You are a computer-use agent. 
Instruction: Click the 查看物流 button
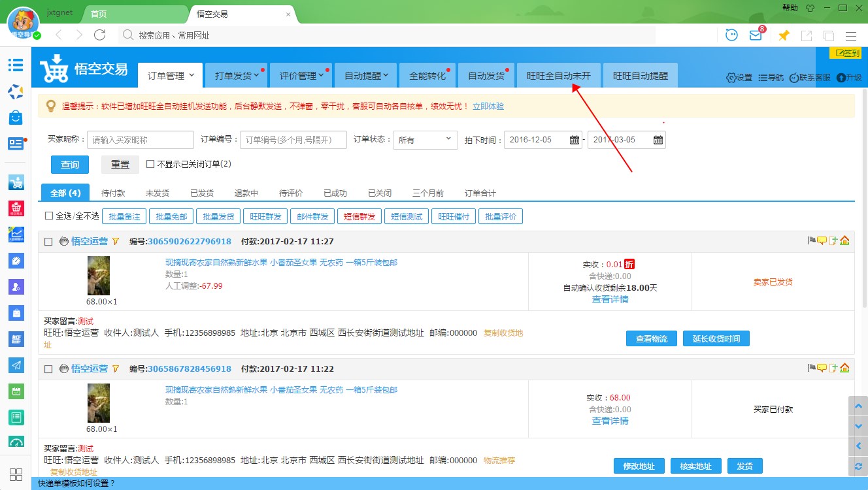(x=652, y=338)
